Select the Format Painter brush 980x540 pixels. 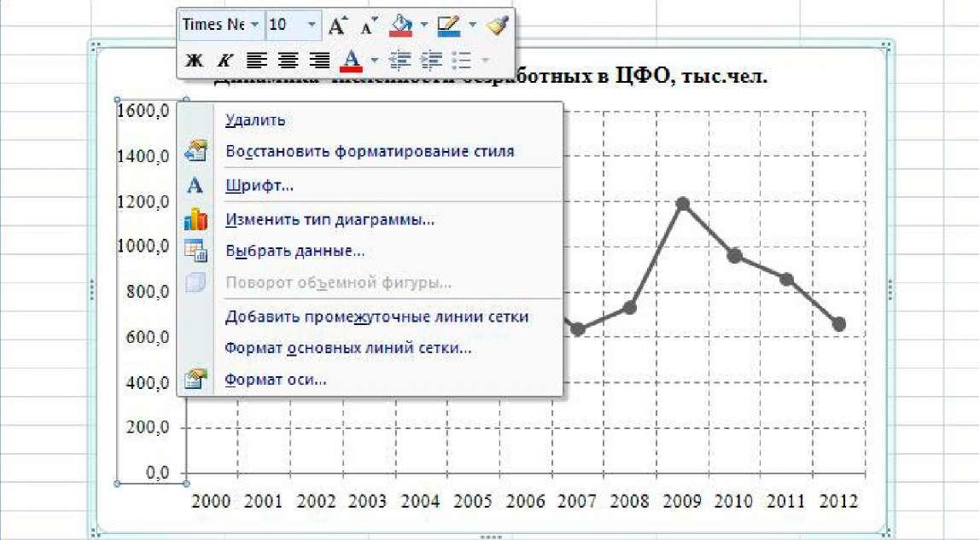[498, 25]
